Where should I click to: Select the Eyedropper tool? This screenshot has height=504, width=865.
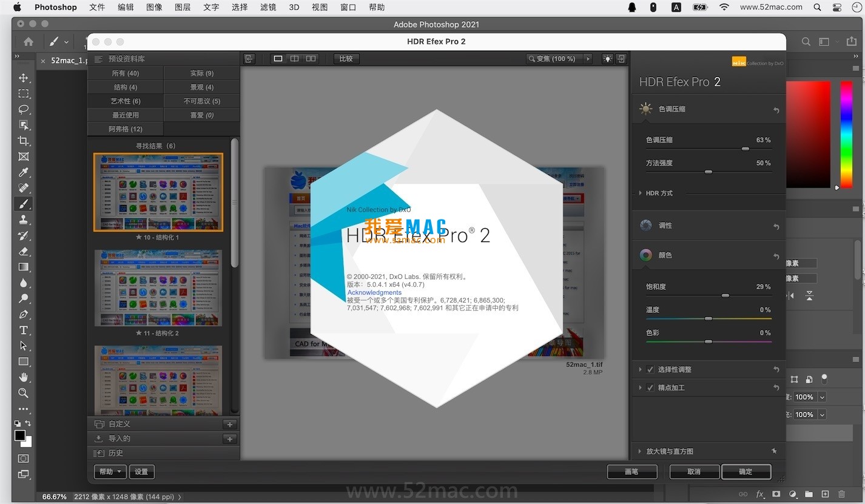tap(24, 172)
